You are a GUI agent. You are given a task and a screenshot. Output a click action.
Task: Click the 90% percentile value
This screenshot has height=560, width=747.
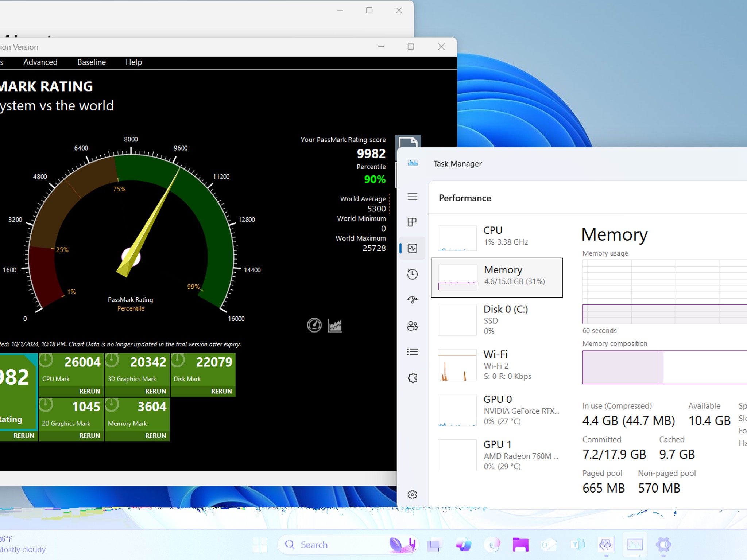pyautogui.click(x=375, y=179)
